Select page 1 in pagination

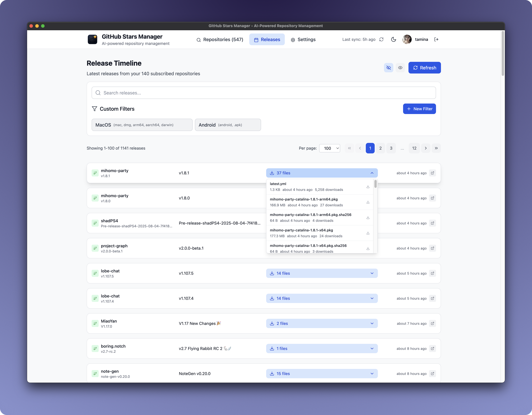pos(370,148)
